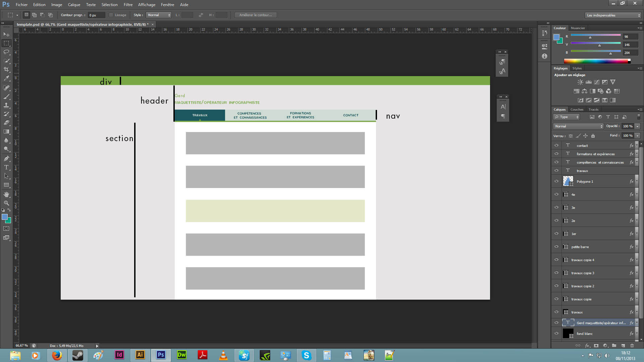Toggle visibility of travaux copie 4 layer
Screen dimensions: 644x362
[x=556, y=260]
